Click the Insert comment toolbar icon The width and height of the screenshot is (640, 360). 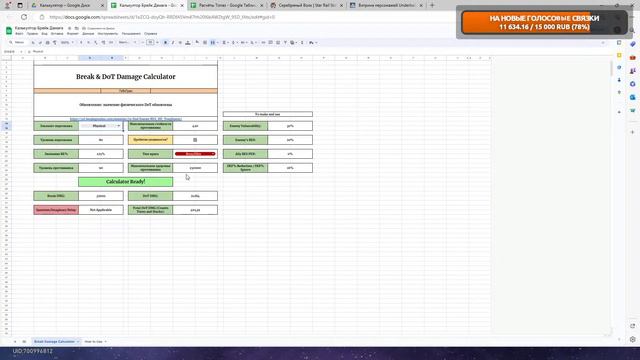(x=271, y=42)
